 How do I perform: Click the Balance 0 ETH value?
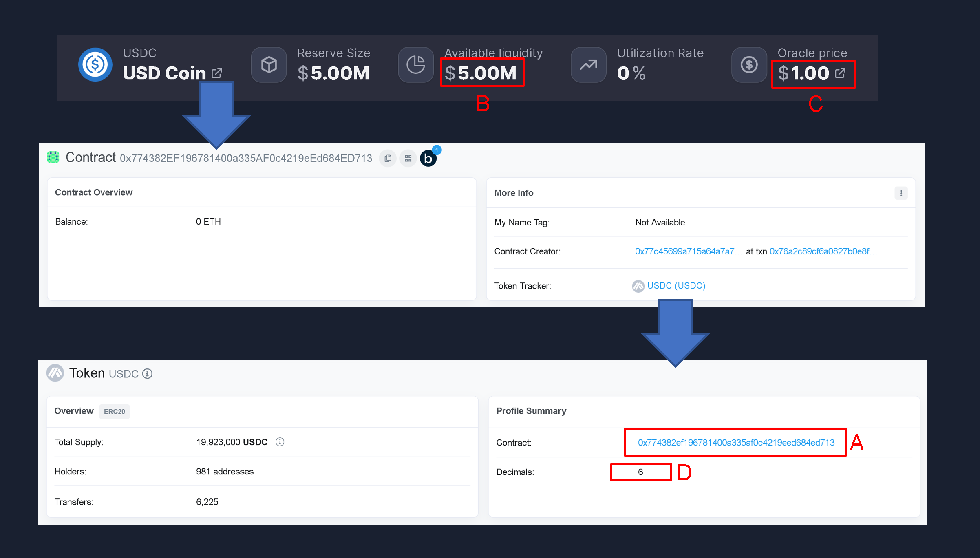(x=208, y=222)
